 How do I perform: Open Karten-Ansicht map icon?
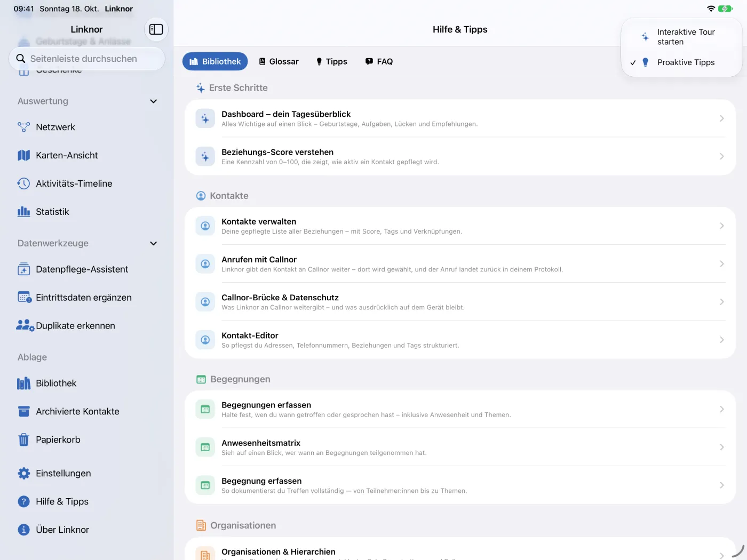[23, 155]
